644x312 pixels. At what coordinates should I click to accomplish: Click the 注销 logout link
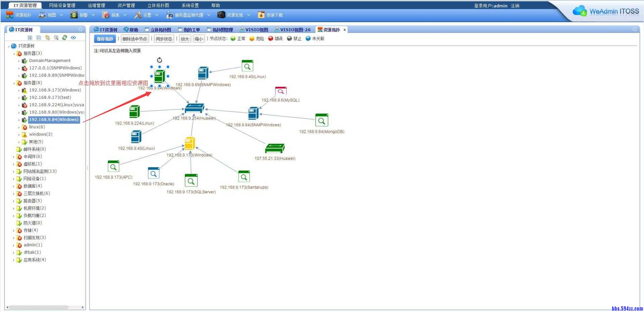[x=515, y=6]
